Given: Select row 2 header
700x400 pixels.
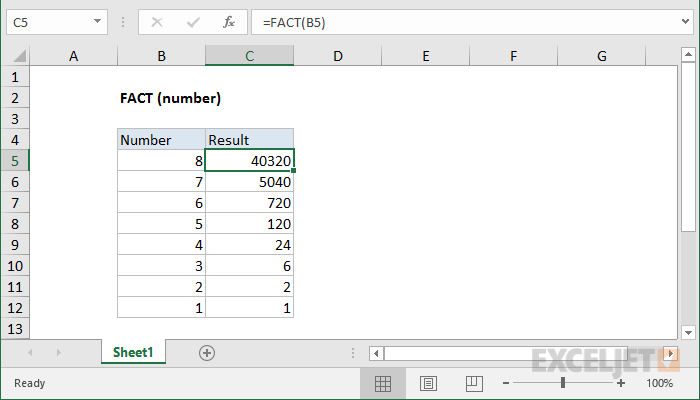Looking at the screenshot, I should click(x=15, y=98).
